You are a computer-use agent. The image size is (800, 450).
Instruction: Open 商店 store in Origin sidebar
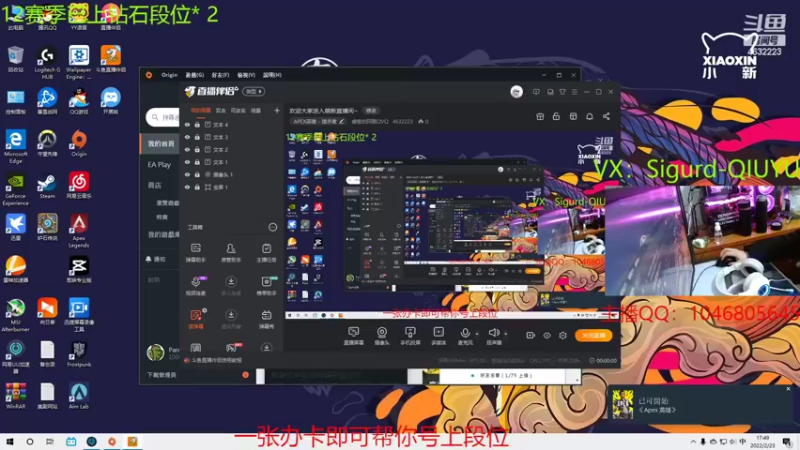click(x=155, y=185)
